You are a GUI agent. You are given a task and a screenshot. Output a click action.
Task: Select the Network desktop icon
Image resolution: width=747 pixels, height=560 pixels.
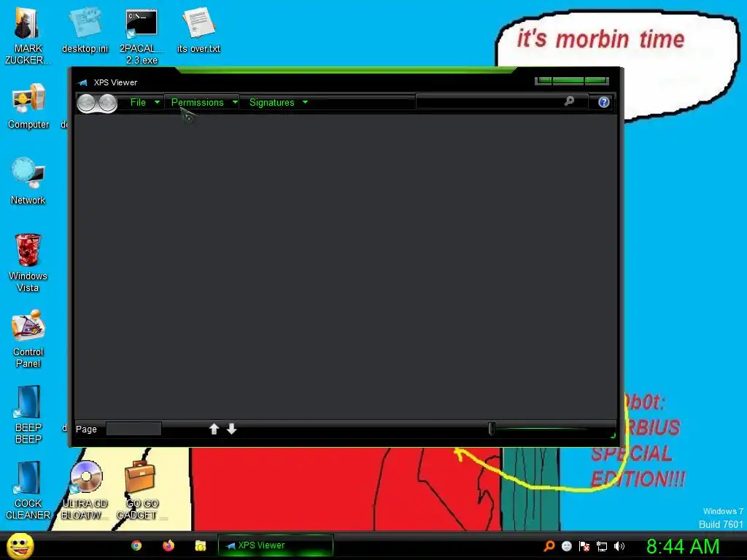coord(28,180)
